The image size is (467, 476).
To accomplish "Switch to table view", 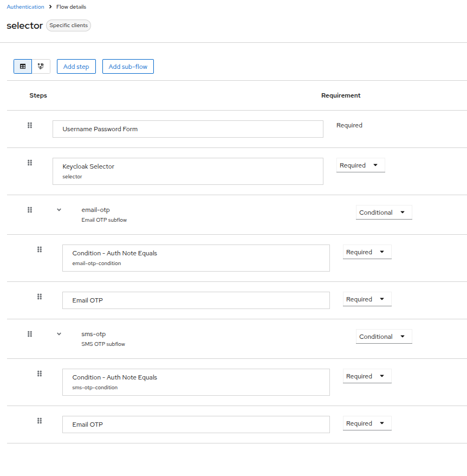I will click(23, 66).
